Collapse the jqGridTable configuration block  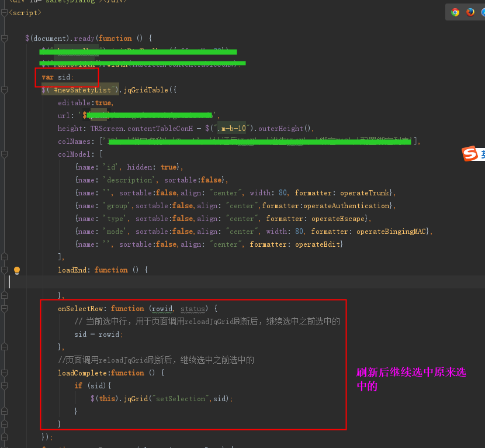pos(4,89)
